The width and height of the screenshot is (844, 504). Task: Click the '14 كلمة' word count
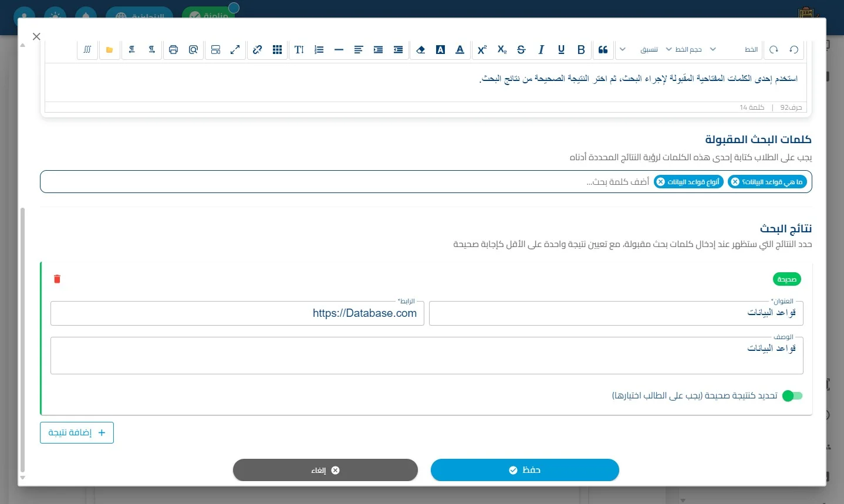tap(752, 107)
